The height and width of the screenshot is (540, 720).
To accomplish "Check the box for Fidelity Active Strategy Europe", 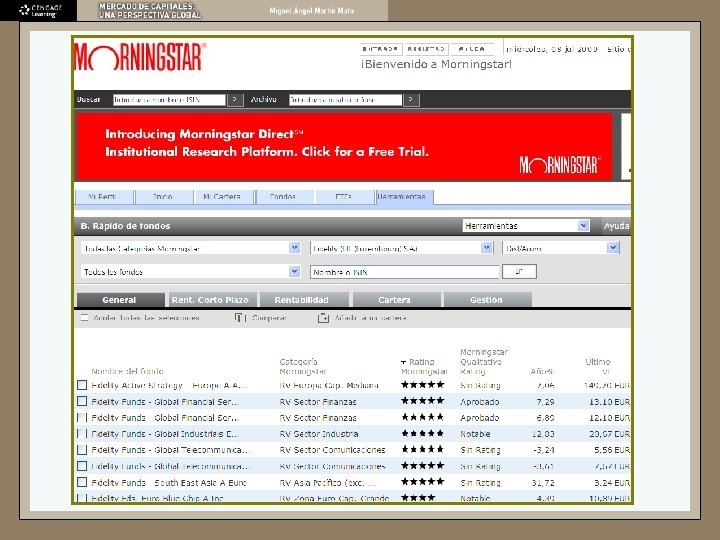I will [x=82, y=385].
